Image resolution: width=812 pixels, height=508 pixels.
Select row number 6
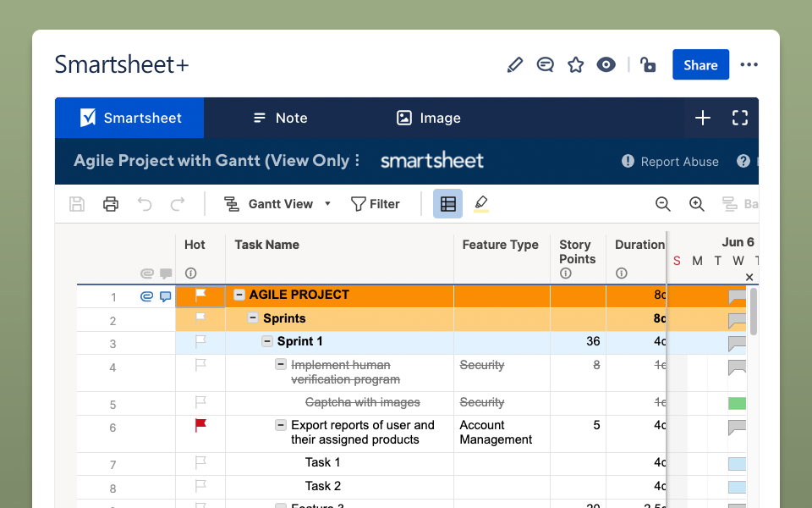[x=112, y=428]
